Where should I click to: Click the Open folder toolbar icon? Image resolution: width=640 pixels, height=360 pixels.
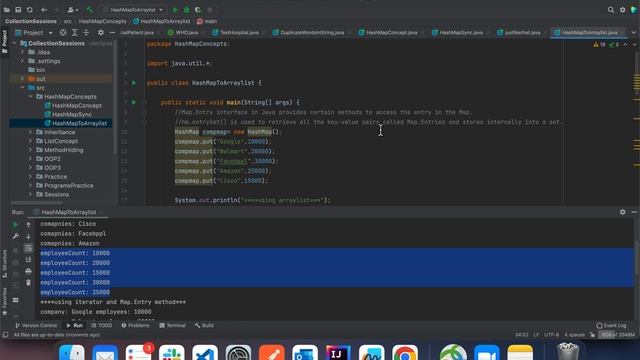(x=7, y=10)
